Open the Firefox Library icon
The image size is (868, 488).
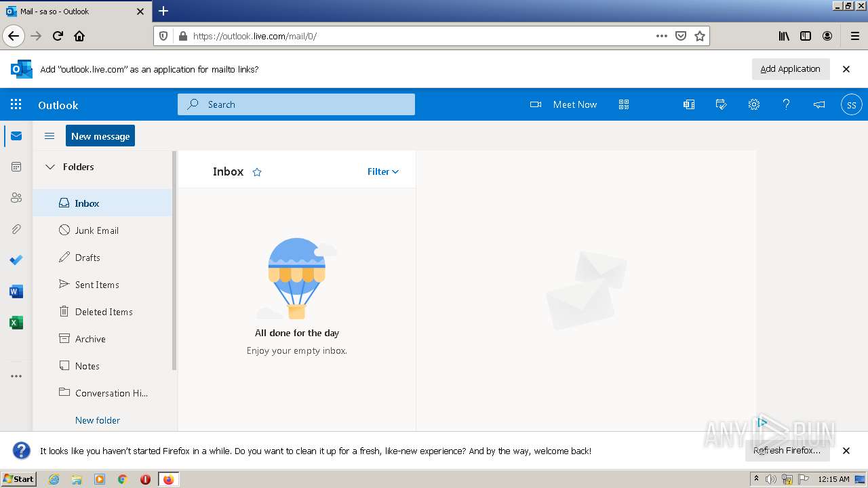click(784, 36)
